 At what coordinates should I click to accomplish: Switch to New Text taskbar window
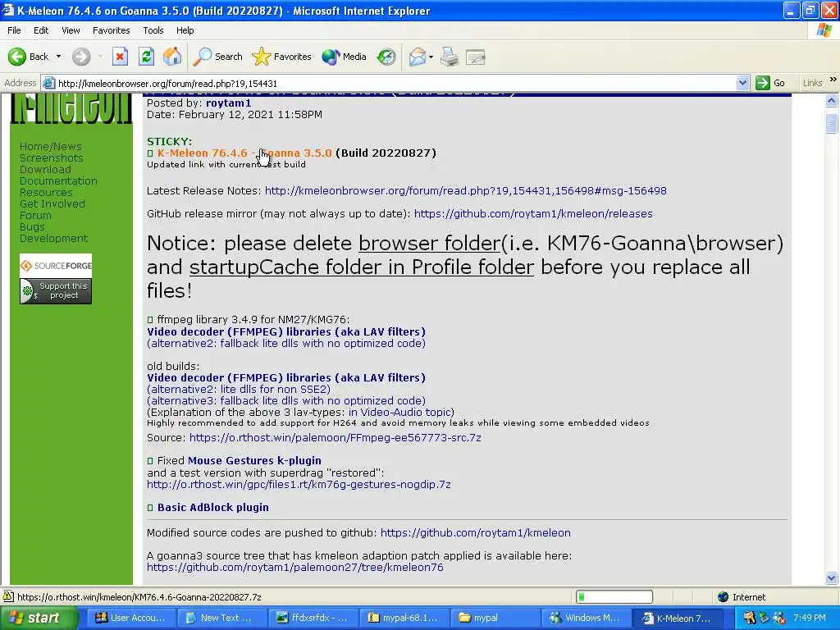point(223,618)
